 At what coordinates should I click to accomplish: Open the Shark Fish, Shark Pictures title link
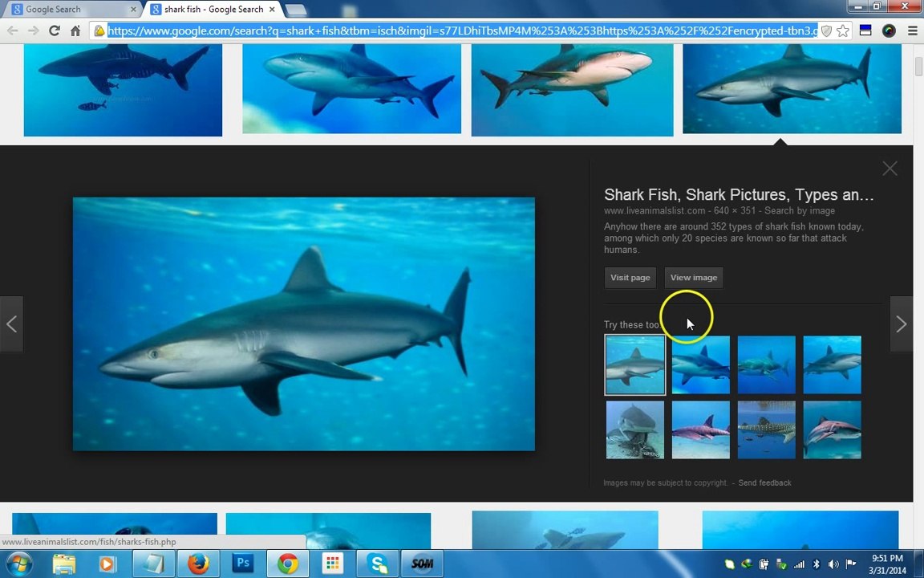coord(739,194)
